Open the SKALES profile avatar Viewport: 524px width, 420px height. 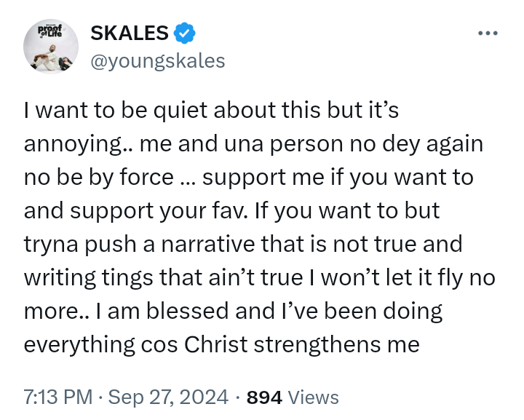(x=51, y=47)
